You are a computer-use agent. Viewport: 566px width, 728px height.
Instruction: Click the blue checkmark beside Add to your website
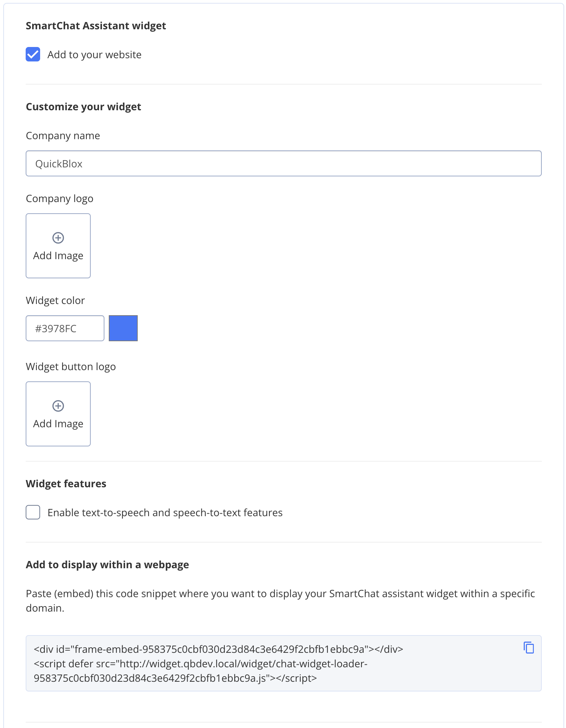[33, 55]
